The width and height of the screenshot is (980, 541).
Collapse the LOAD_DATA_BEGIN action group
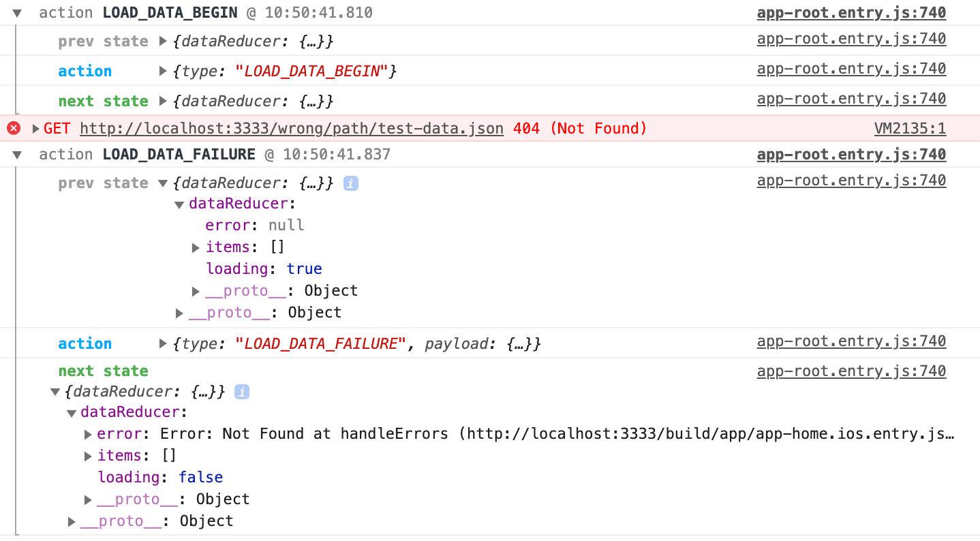point(17,13)
